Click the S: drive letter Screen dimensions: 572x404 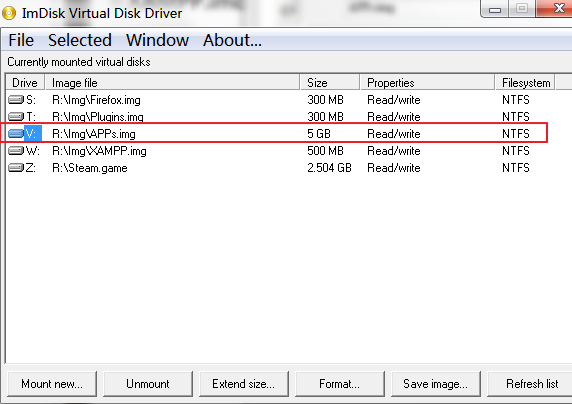click(x=31, y=100)
